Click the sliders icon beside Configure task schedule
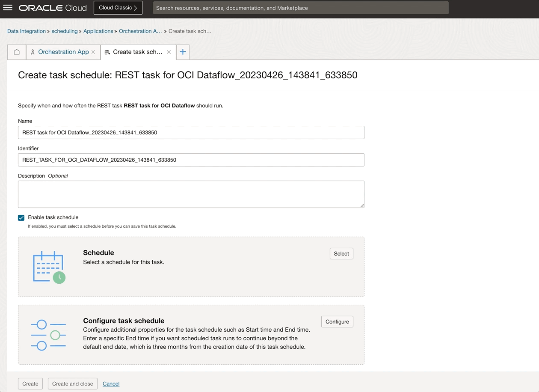The width and height of the screenshot is (539, 392). coord(48,334)
